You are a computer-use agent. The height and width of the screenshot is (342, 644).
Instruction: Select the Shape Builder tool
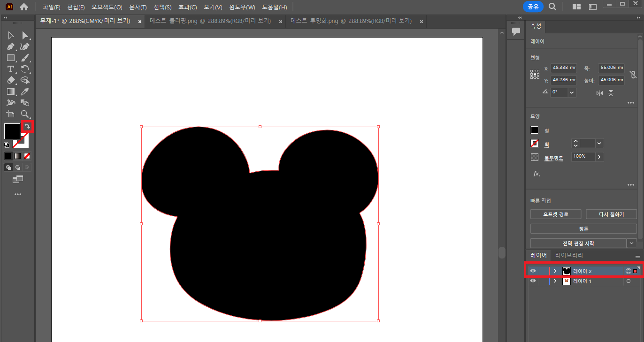[25, 81]
